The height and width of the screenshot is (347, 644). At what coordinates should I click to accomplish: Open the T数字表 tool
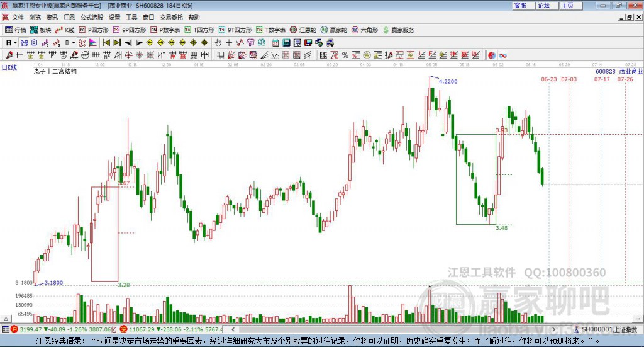pos(270,30)
